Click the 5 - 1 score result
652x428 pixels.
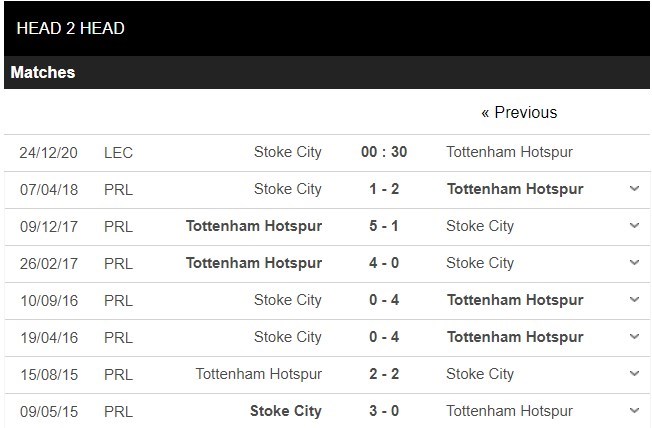coord(383,226)
